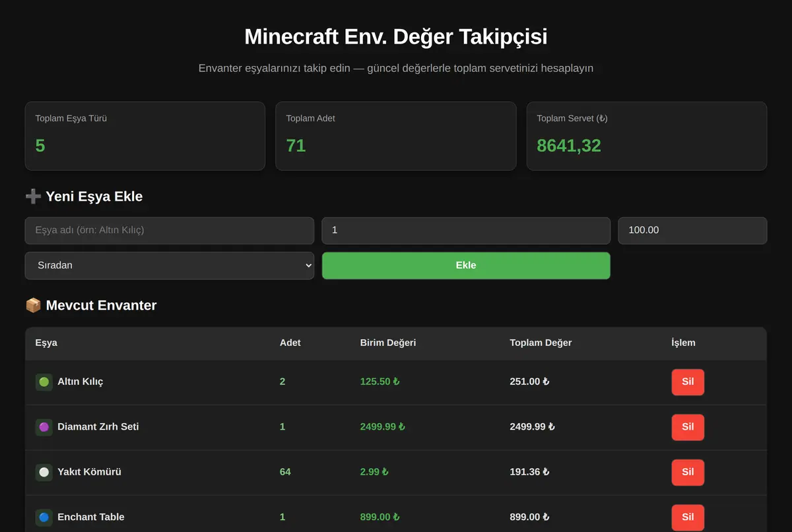Delete the Diamant Zırh Seti row with Sil

tap(688, 427)
